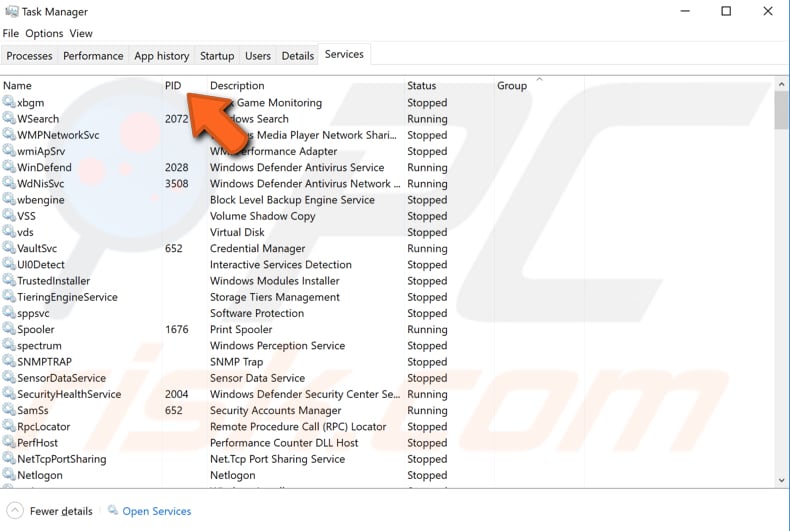The width and height of the screenshot is (790, 531).
Task: Click the WinDefend service icon
Action: [9, 166]
